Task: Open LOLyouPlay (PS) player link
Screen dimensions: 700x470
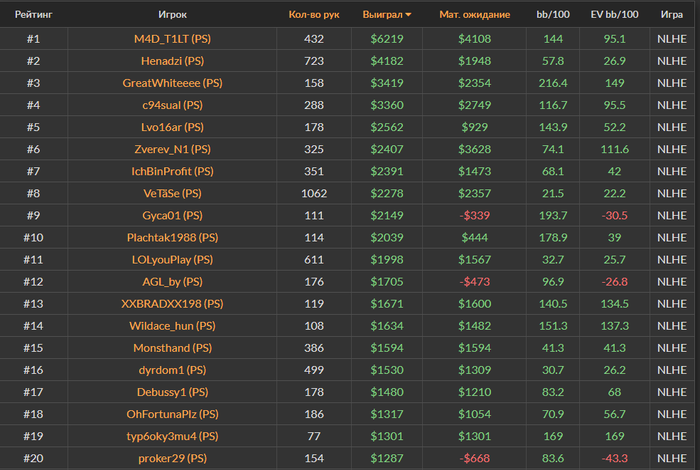Action: point(172,259)
